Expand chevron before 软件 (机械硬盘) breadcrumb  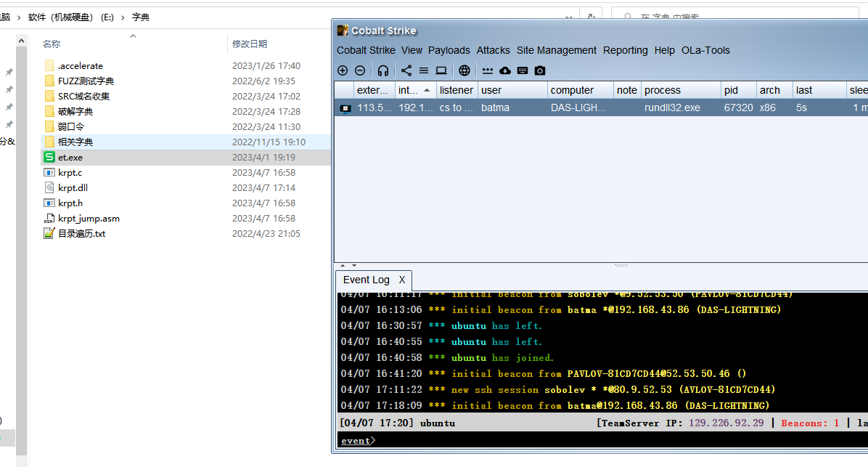pos(19,17)
